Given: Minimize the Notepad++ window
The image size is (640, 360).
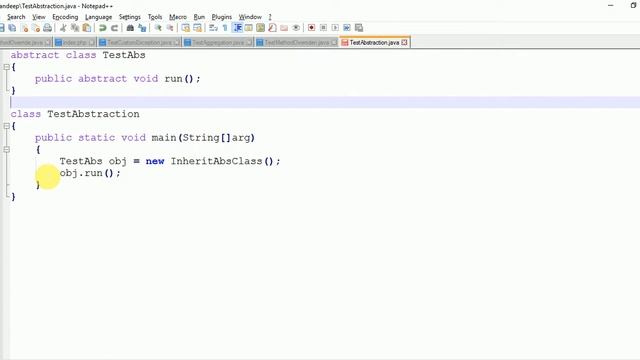Looking at the screenshot, I should point(611,5).
